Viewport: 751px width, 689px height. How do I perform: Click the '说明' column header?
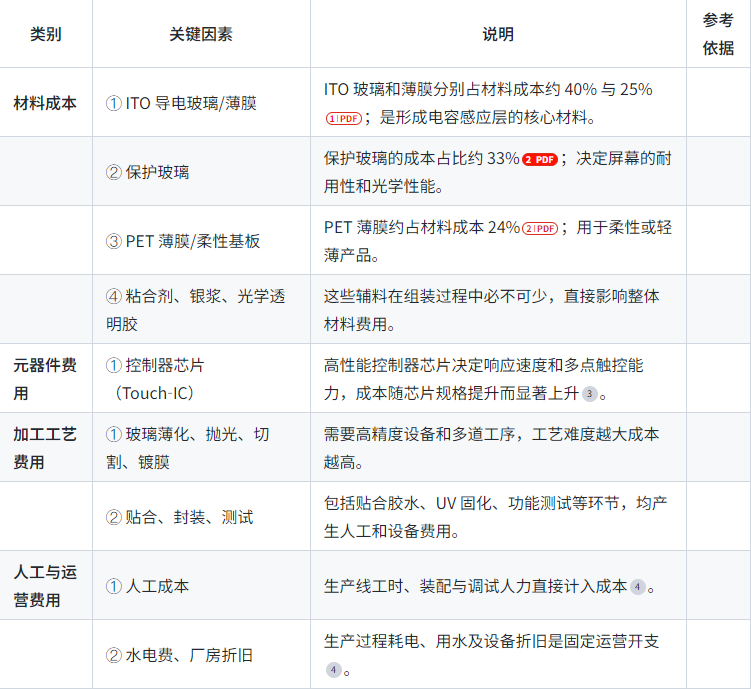click(x=498, y=34)
